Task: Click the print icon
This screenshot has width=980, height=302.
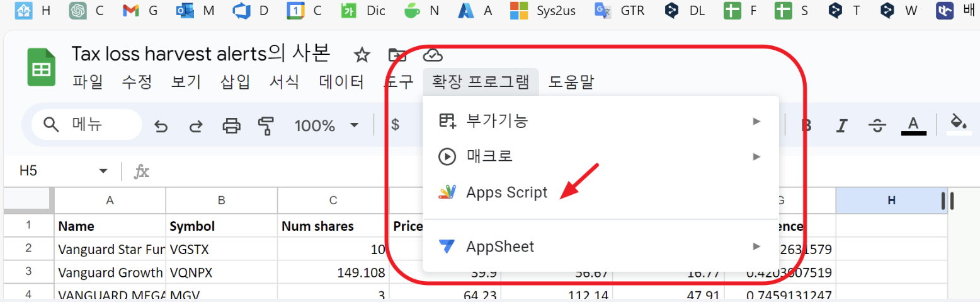Action: pyautogui.click(x=232, y=126)
